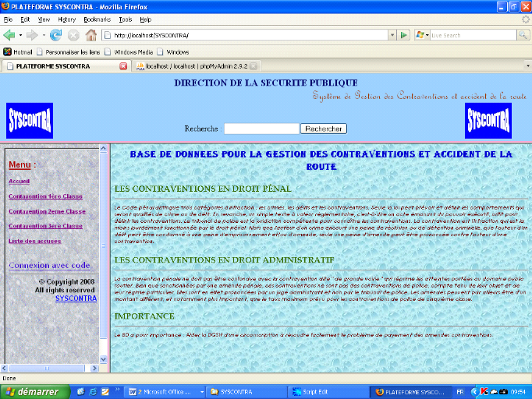The image size is (532, 399).
Task: Open the Accueil menu link
Action: 19,182
